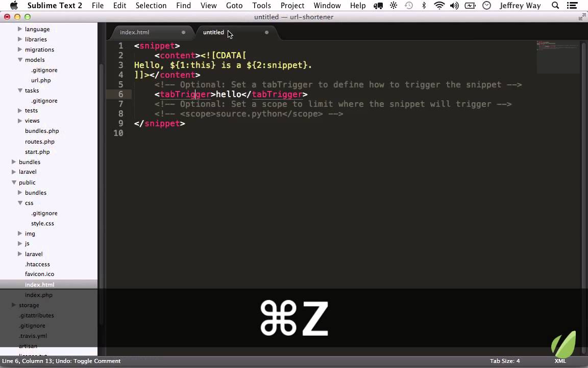Open Time Machine menu bar icon

tap(409, 6)
